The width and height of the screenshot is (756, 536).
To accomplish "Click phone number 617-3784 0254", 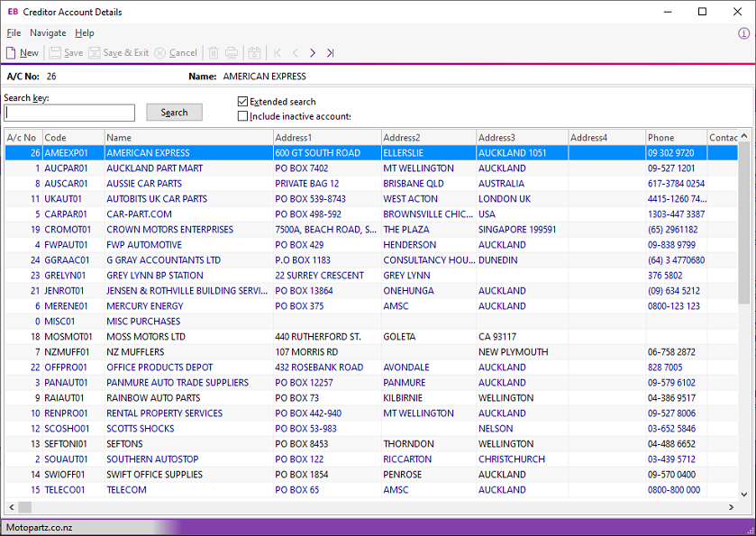I will (x=676, y=184).
